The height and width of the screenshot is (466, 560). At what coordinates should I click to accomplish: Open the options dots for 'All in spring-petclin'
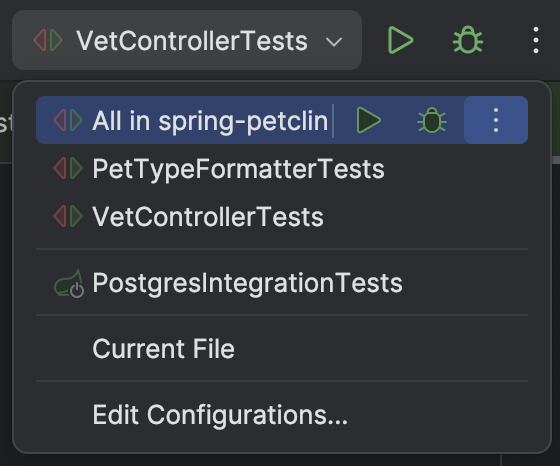[496, 120]
